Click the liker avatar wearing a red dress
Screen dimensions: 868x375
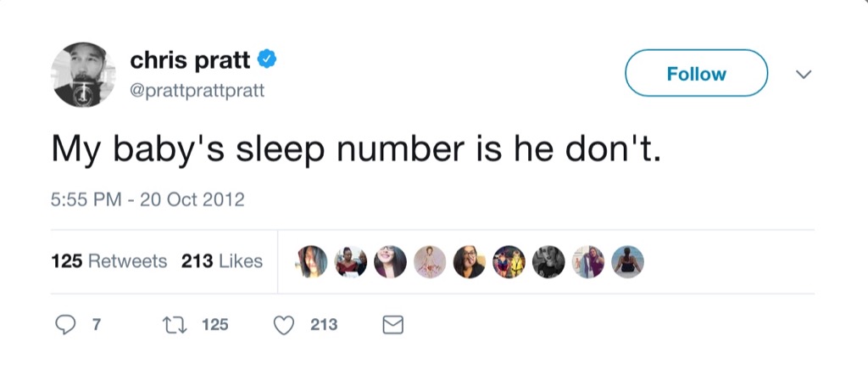click(x=351, y=261)
